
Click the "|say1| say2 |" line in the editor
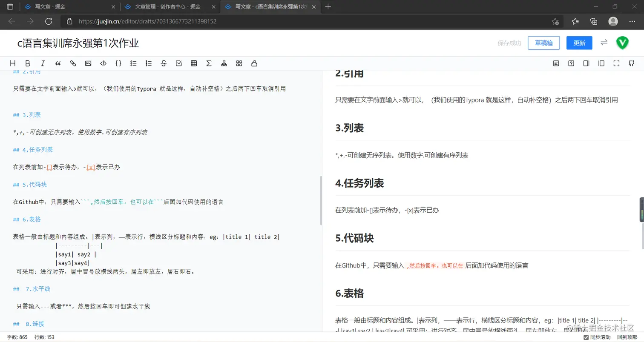point(76,254)
